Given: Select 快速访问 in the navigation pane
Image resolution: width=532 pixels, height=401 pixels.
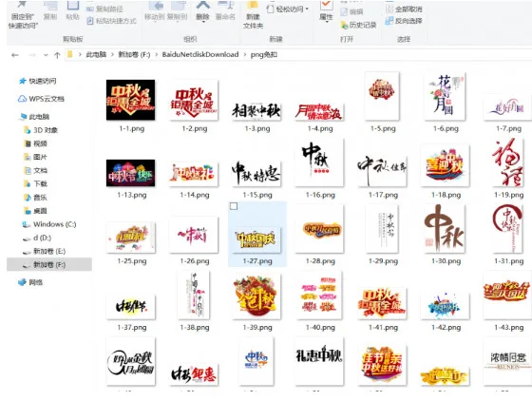Looking at the screenshot, I should point(38,81).
